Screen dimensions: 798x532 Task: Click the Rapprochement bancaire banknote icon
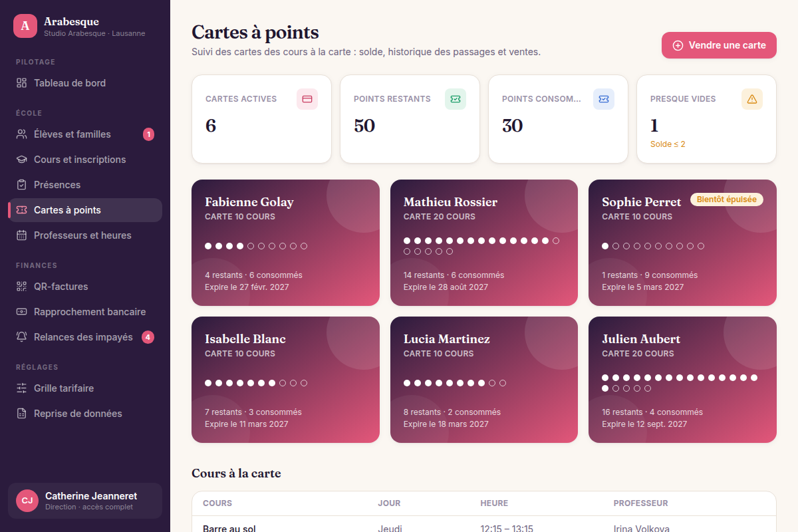pos(21,312)
